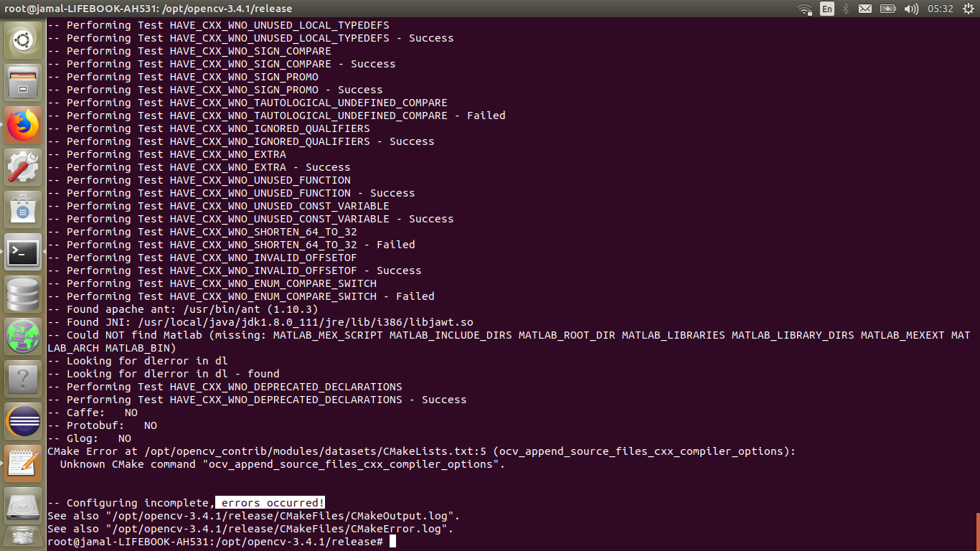Click the terminal prompt input line
This screenshot has width=980, height=551.
(x=222, y=542)
